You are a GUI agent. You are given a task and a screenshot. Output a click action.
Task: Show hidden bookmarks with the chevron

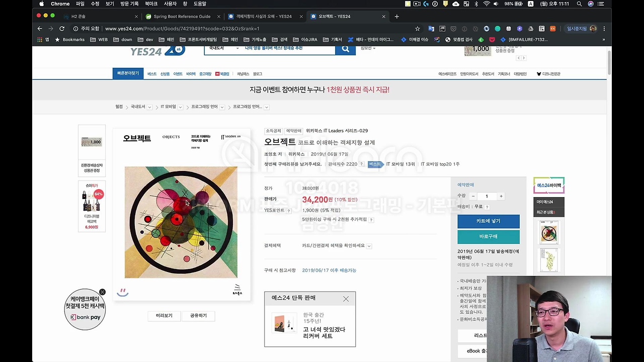click(604, 39)
